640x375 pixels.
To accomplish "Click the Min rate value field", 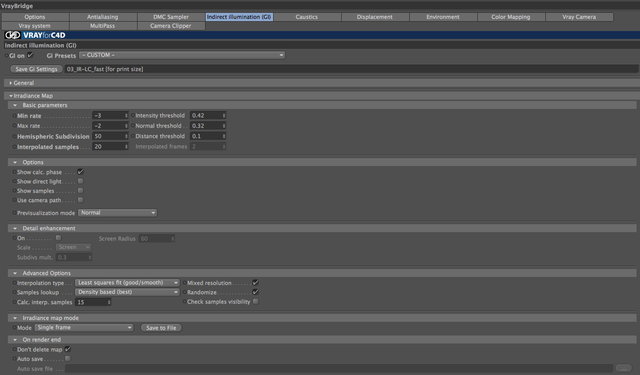I will 108,115.
